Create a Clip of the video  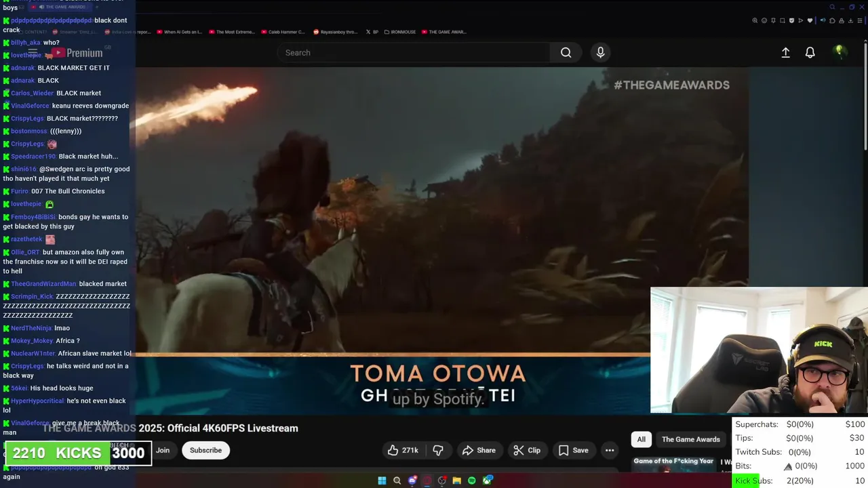click(x=527, y=450)
